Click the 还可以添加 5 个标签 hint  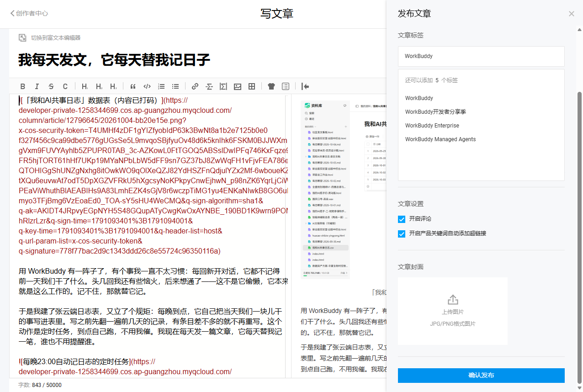431,80
